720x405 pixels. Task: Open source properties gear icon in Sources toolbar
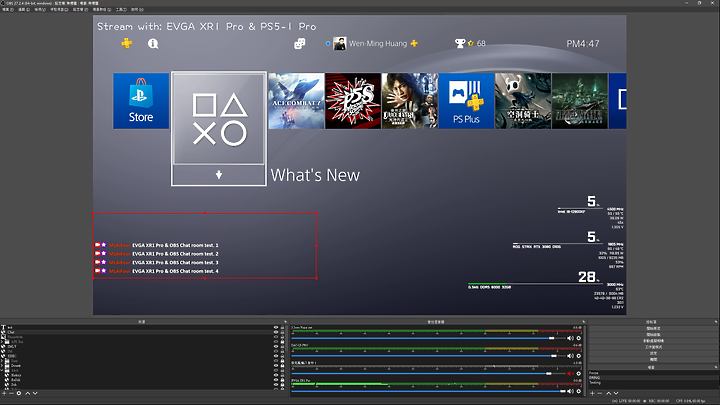(19, 393)
